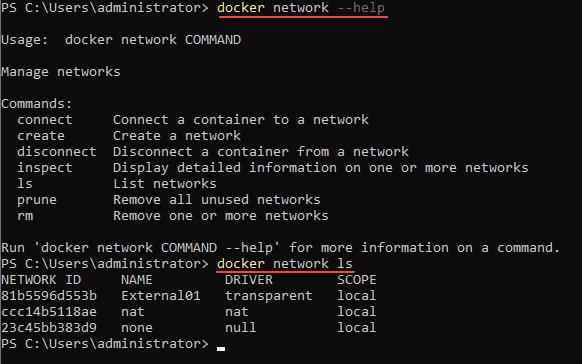The width and height of the screenshot is (582, 364).
Task: Click the first 'PS C:\Users\administrator>' prompt
Action: click(105, 8)
